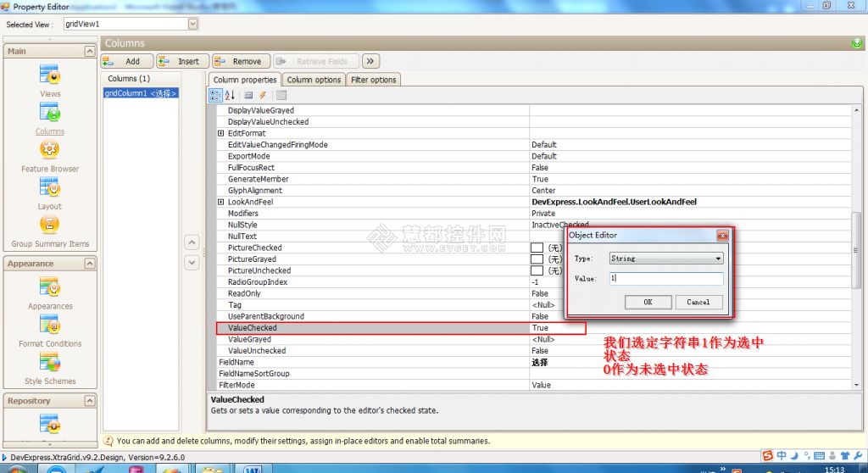Select the ValueUnchecked property row

[534, 351]
